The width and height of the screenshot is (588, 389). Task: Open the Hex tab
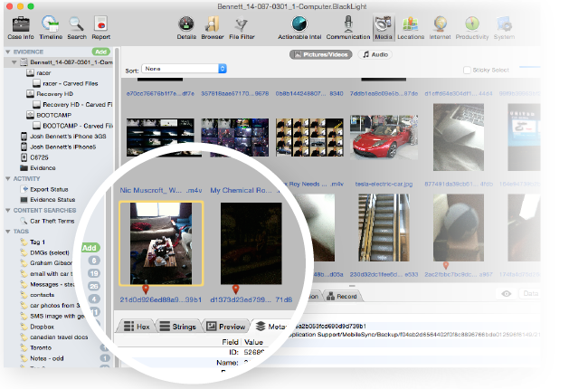pyautogui.click(x=137, y=327)
